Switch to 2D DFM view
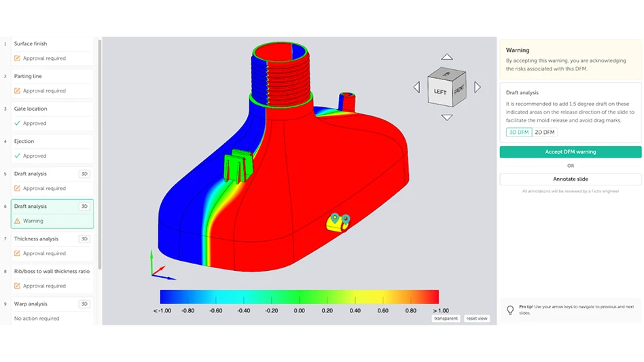644x362 pixels. coord(544,132)
